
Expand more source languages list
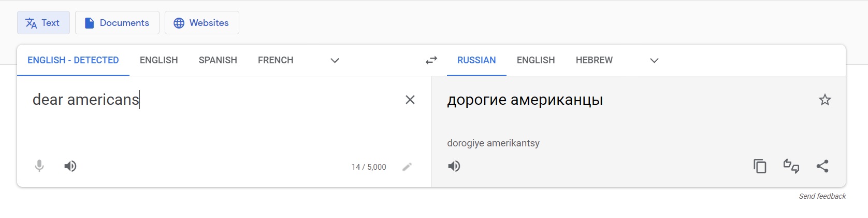335,60
